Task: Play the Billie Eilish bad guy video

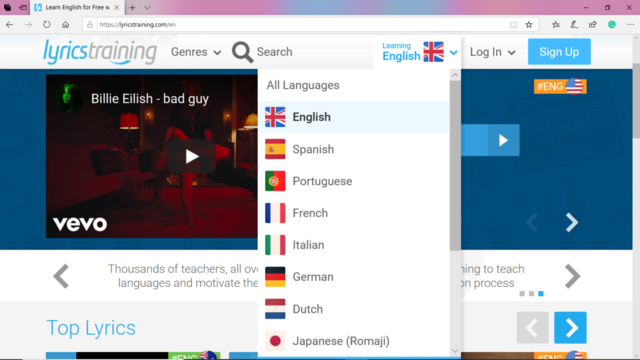Action: (191, 156)
